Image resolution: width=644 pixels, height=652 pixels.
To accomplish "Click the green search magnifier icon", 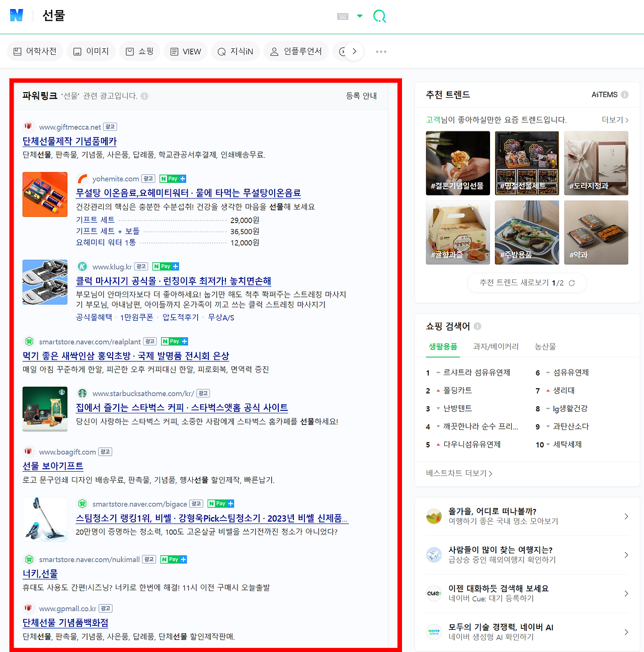I will click(379, 16).
